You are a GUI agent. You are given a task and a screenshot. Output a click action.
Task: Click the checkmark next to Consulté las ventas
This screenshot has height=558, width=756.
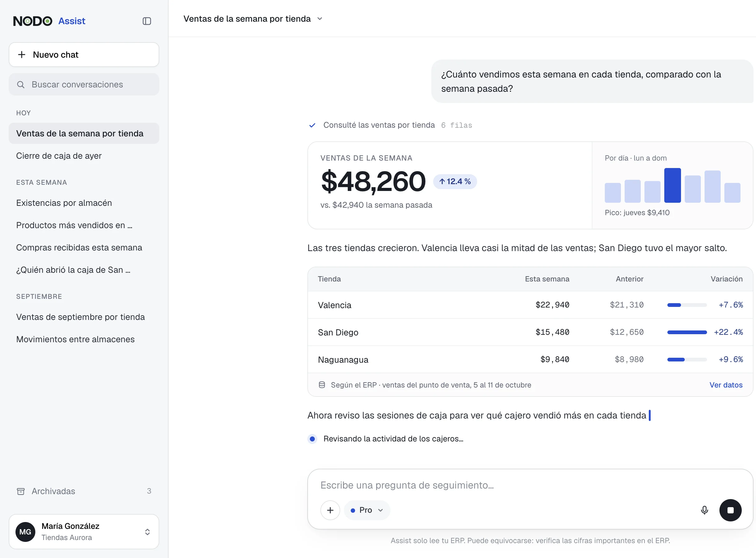click(312, 125)
